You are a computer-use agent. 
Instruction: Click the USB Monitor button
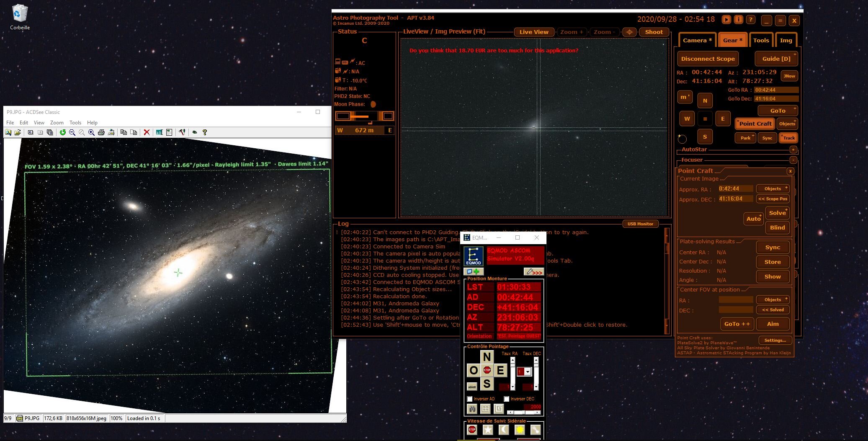pos(640,224)
